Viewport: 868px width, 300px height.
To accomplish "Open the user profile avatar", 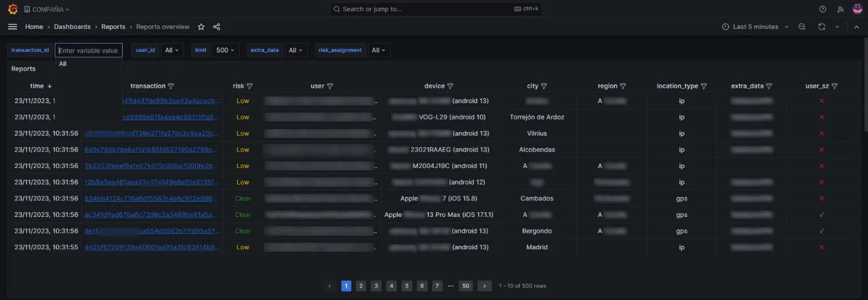I will point(857,9).
